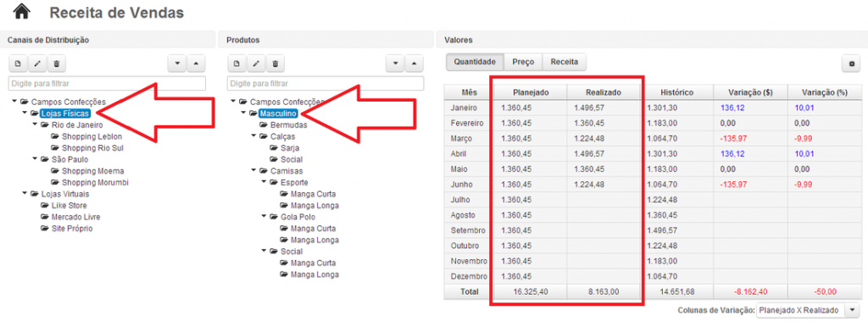Click the Dezembro row label
Viewport: 868px width, 327px height.
[x=469, y=275]
